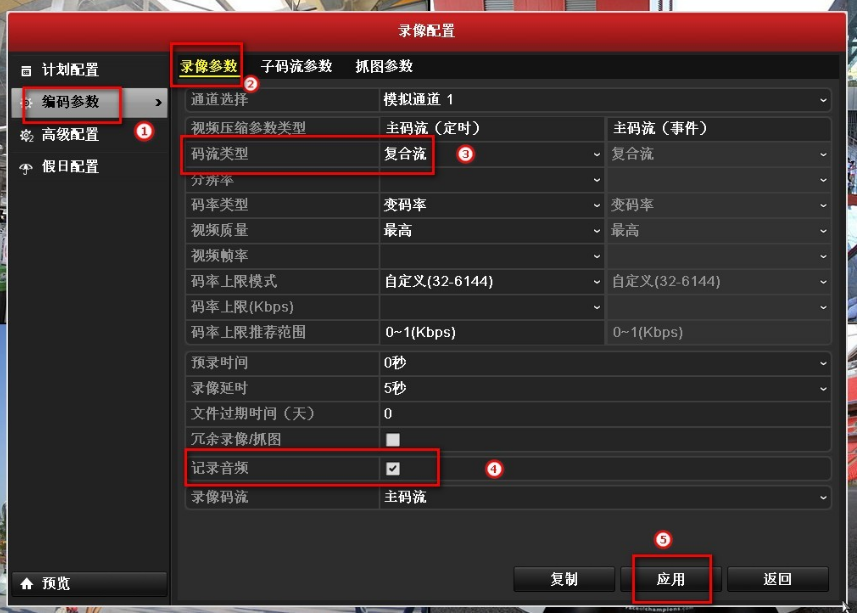Open the 通道选择 dropdown

click(x=605, y=100)
